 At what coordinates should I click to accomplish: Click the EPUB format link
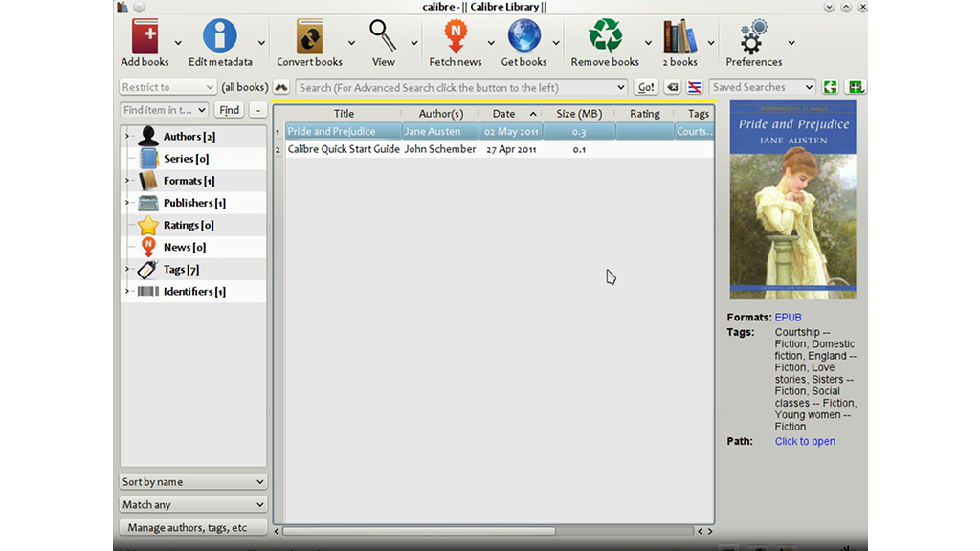(788, 318)
